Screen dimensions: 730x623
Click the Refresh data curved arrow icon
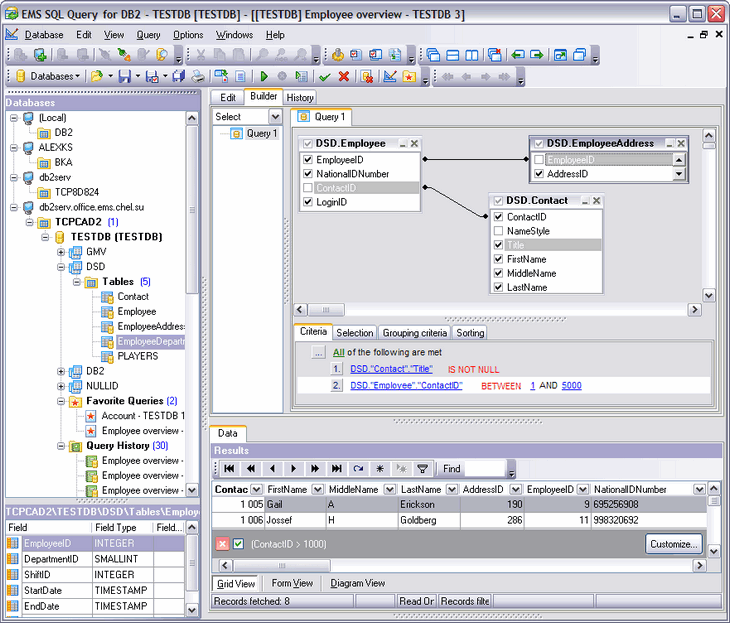tap(358, 469)
